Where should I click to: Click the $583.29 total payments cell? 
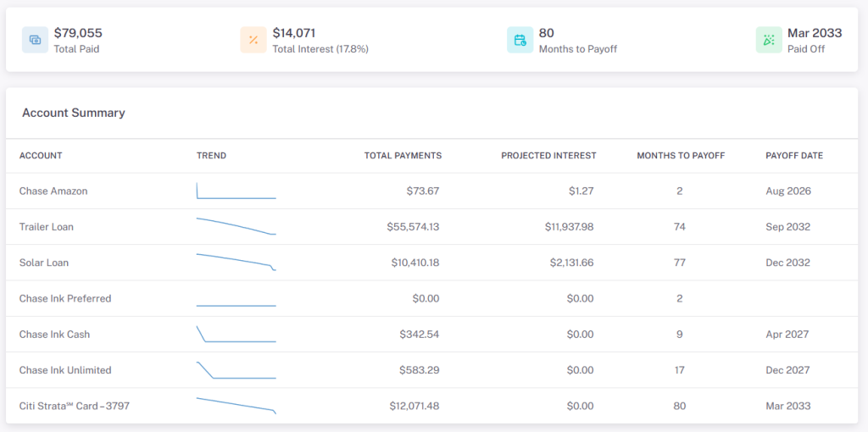point(420,370)
